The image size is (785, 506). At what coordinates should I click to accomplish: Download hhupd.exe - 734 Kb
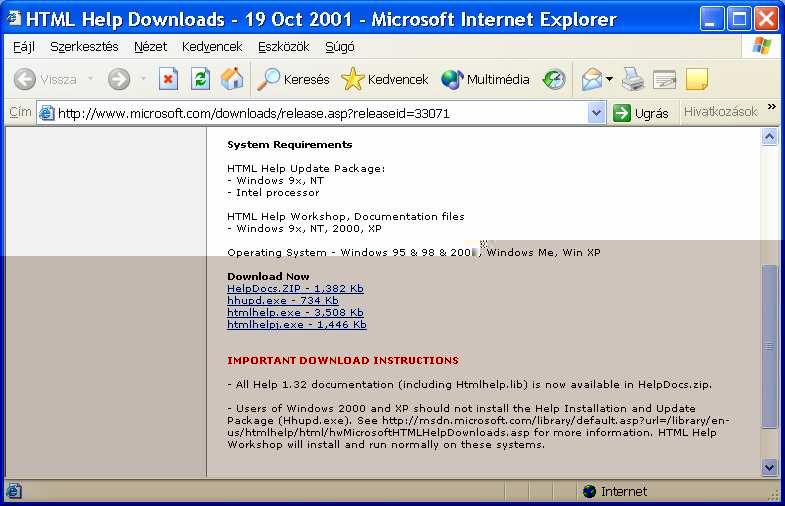click(x=283, y=301)
